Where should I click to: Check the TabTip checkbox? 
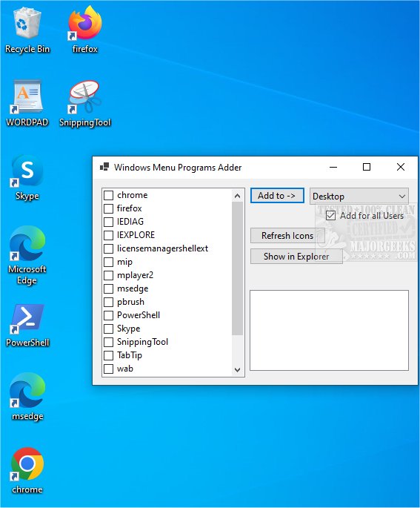[x=108, y=356]
